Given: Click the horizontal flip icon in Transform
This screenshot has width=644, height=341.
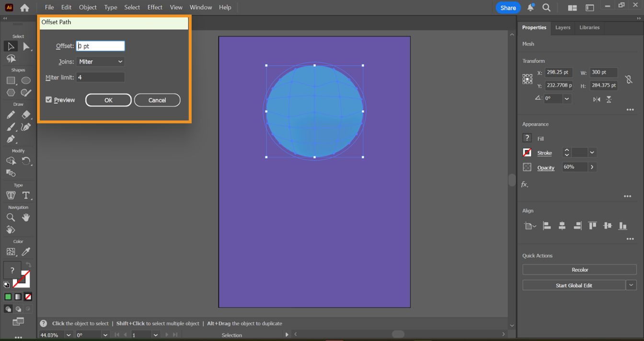Looking at the screenshot, I should [x=597, y=99].
